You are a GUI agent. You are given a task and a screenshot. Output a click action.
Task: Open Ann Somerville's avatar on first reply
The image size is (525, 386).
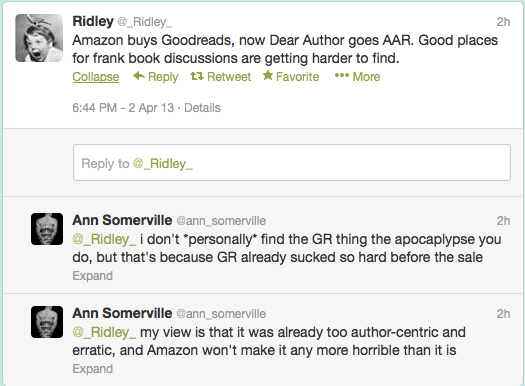point(47,229)
